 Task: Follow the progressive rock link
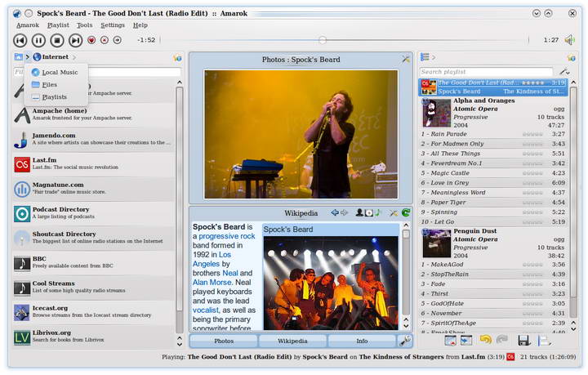[226, 236]
